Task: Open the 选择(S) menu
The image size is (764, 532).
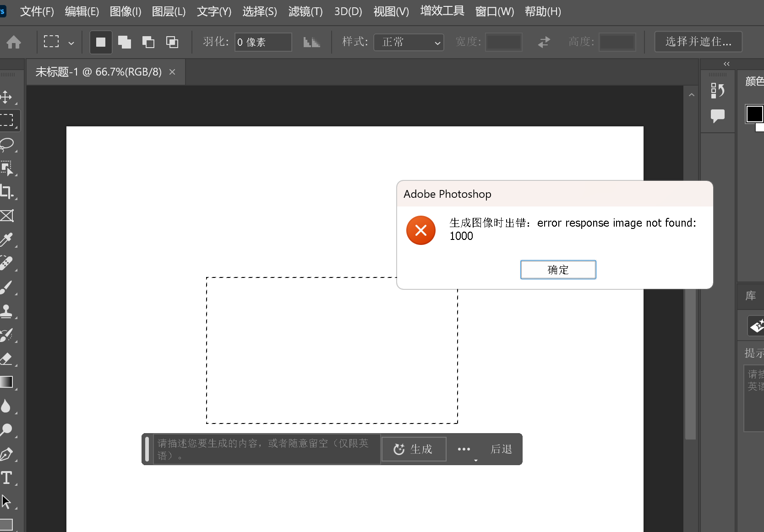Action: pos(260,11)
